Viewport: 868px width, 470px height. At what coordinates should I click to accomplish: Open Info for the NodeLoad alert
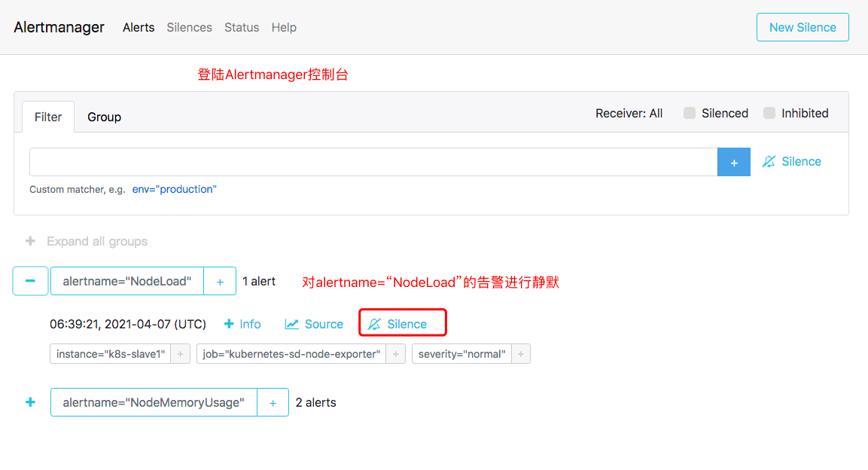(x=242, y=324)
